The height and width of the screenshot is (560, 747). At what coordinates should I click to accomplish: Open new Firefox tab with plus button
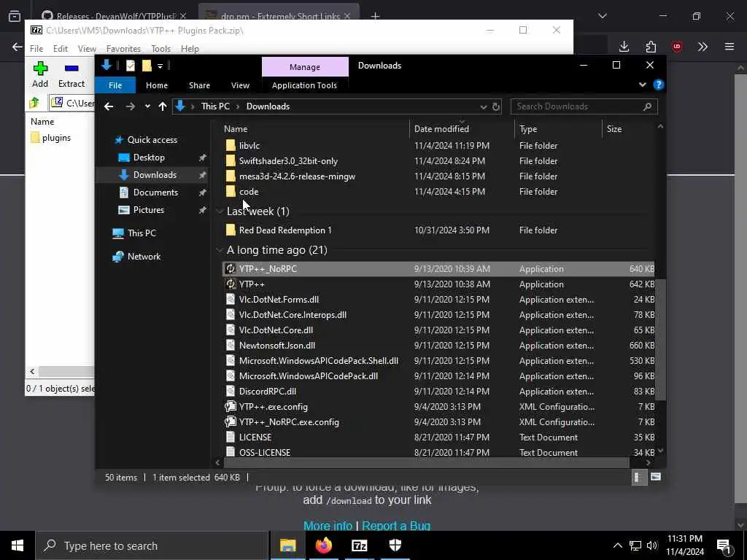pos(376,16)
